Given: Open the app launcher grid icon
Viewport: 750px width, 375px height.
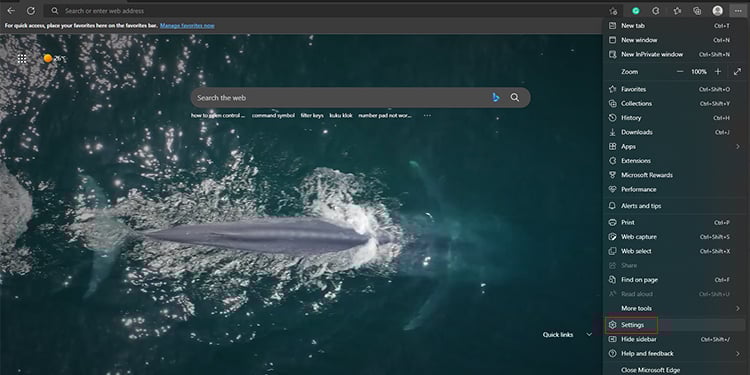Looking at the screenshot, I should click(x=22, y=59).
